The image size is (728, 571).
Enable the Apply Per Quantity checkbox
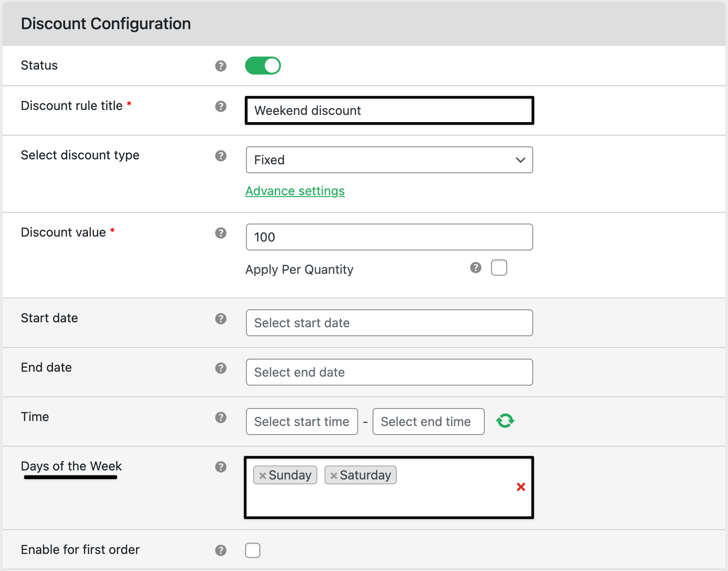click(499, 268)
